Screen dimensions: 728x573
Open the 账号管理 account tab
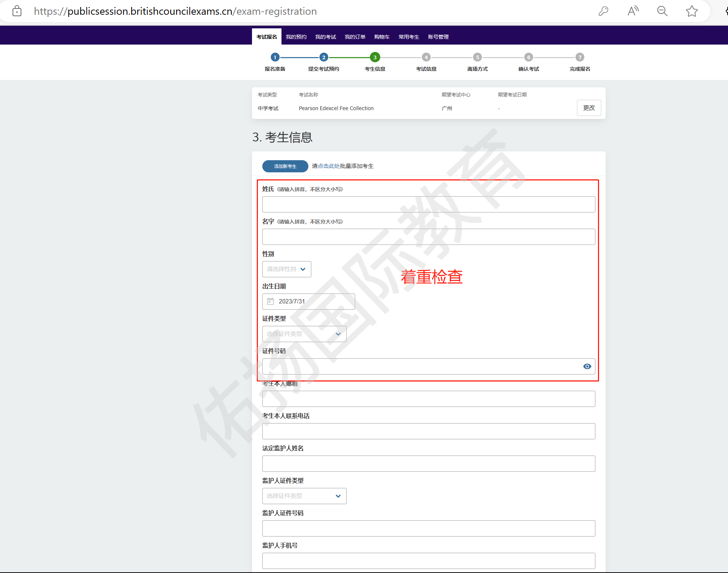pos(438,37)
